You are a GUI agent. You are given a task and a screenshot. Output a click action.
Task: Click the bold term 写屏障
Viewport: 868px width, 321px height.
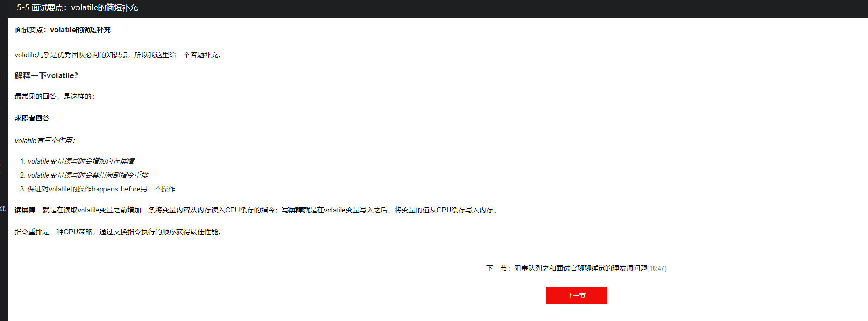(292, 210)
